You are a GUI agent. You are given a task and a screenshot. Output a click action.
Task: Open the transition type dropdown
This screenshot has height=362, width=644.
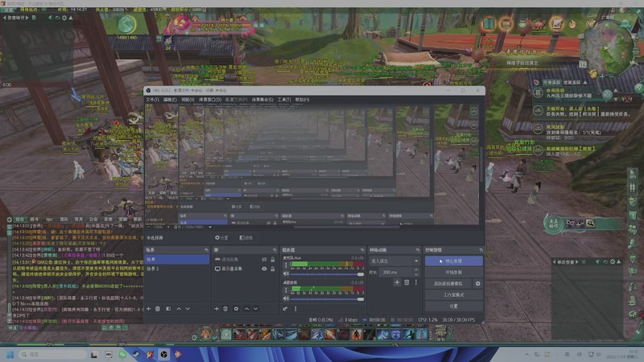click(x=394, y=261)
